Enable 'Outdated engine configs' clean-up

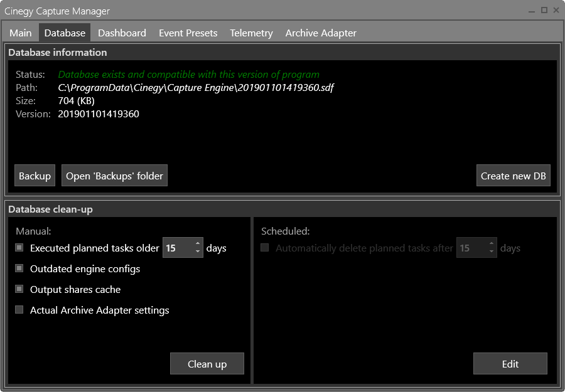19,268
